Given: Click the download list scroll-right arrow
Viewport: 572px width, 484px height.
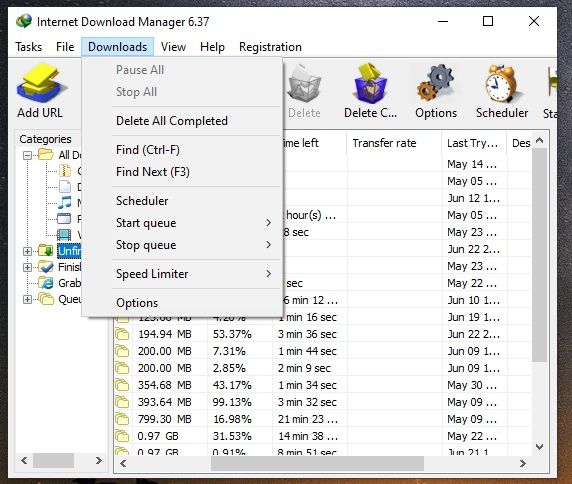Looking at the screenshot, I should pos(523,464).
